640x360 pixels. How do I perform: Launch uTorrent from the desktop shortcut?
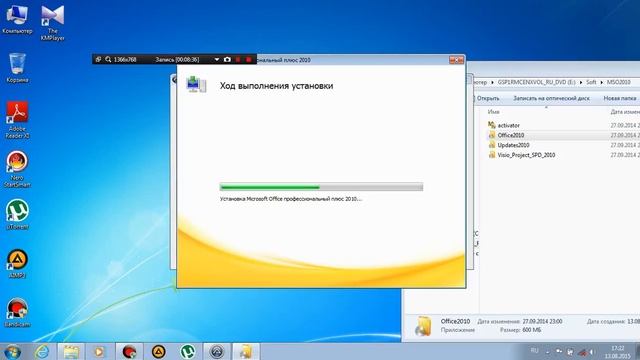tap(17, 214)
